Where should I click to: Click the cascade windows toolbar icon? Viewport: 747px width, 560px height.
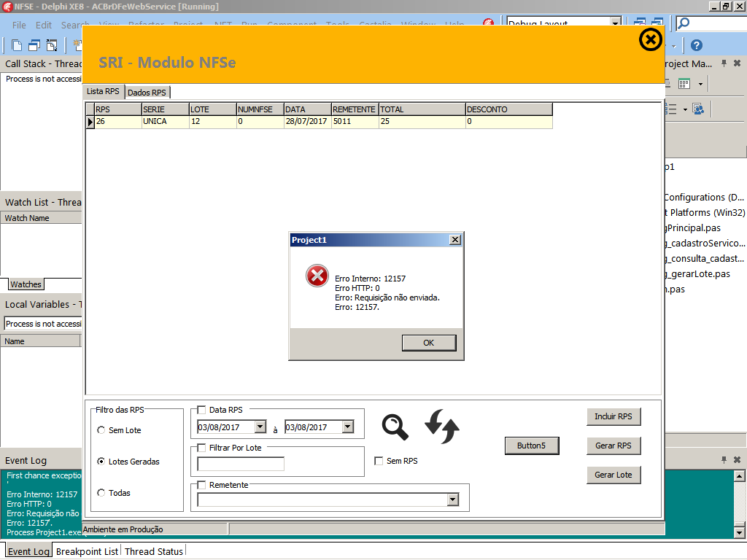34,45
